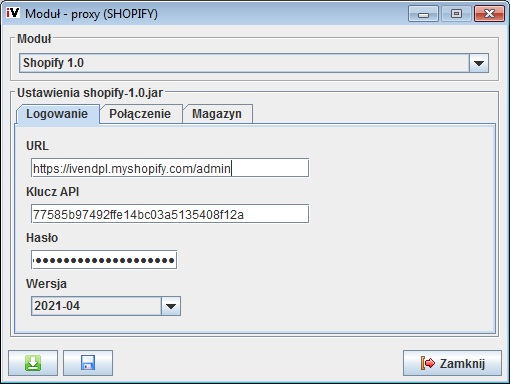Click the Klucz API label
This screenshot has height=384, width=510.
(x=53, y=192)
